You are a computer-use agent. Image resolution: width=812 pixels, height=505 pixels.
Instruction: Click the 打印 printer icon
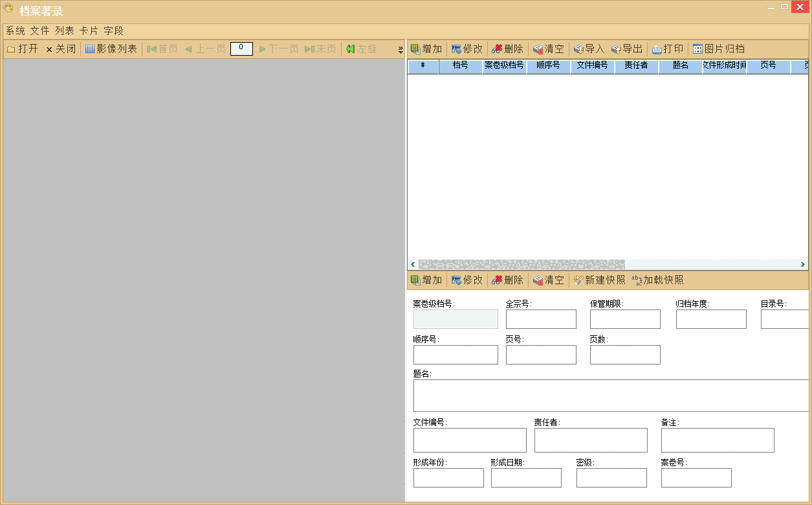[657, 49]
